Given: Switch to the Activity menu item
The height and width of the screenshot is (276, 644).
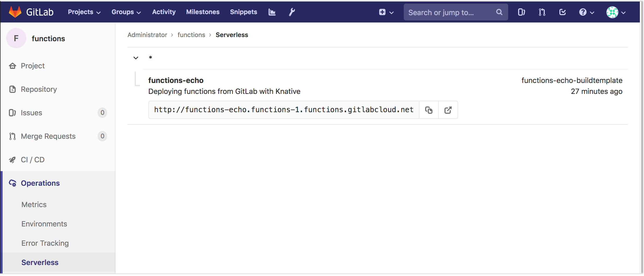Looking at the screenshot, I should (164, 12).
